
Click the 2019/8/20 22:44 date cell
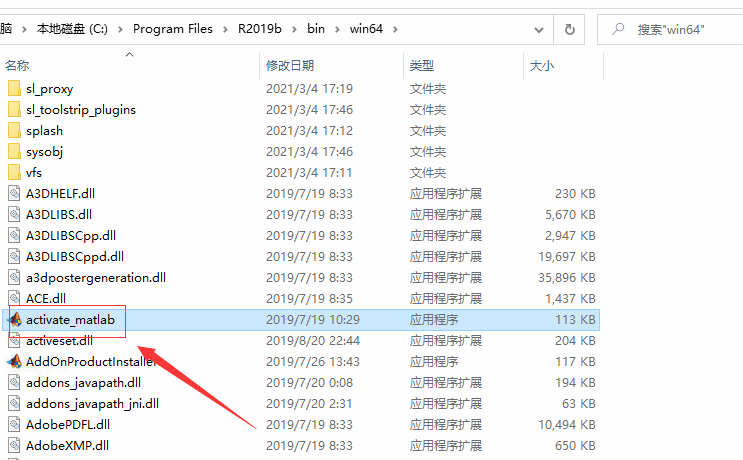[x=313, y=341]
